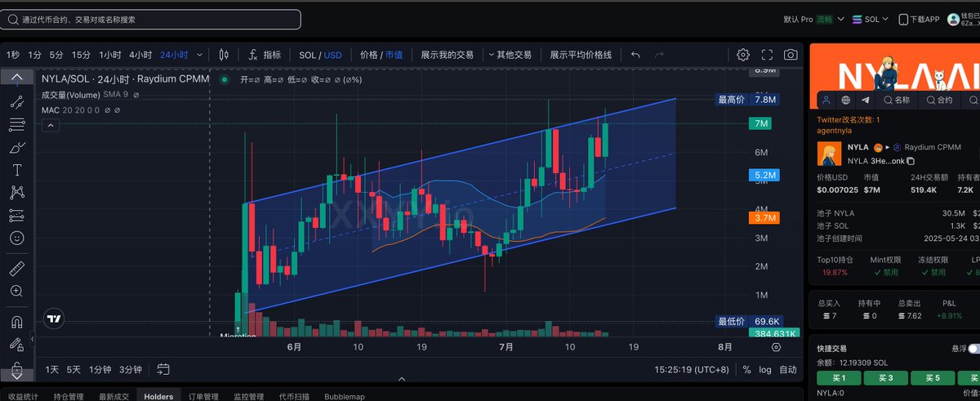Image resolution: width=980 pixels, height=401 pixels.
Task: Open the profile icon in token banner
Action: pyautogui.click(x=826, y=100)
